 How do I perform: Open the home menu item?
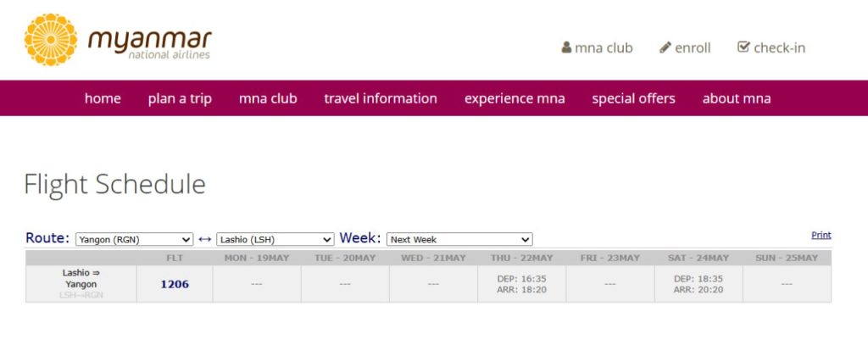(x=103, y=98)
